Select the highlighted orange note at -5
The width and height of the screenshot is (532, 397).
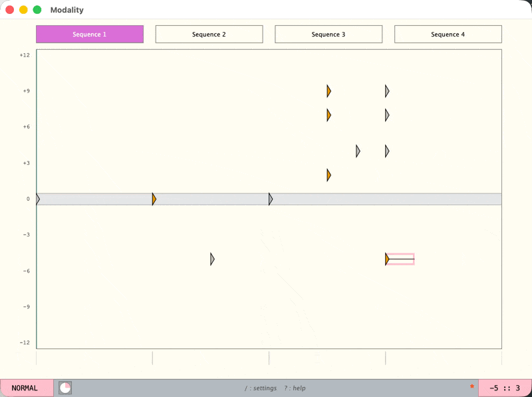pyautogui.click(x=387, y=259)
